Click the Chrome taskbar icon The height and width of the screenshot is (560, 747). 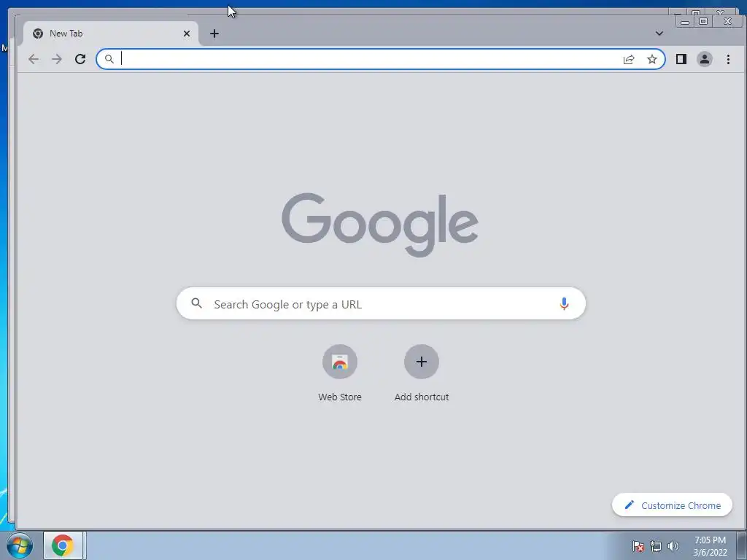point(63,545)
